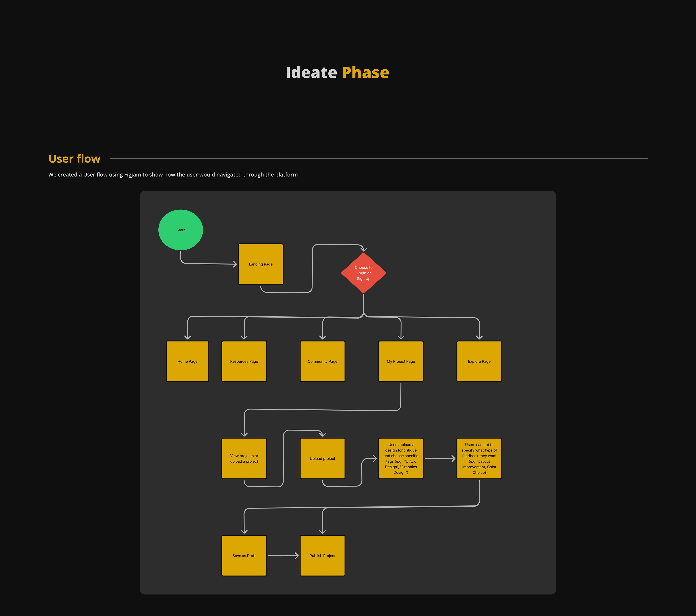Screen dimensions: 696x616
Task: Click the User flow section heading
Action: pos(74,159)
